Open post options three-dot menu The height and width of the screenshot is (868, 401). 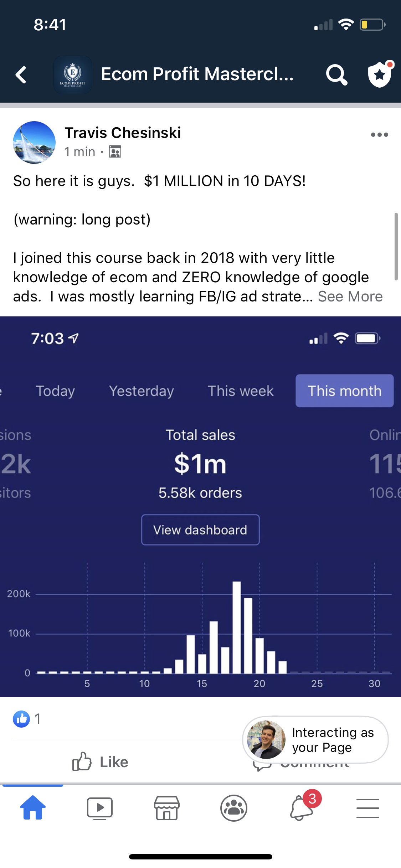[x=379, y=135]
